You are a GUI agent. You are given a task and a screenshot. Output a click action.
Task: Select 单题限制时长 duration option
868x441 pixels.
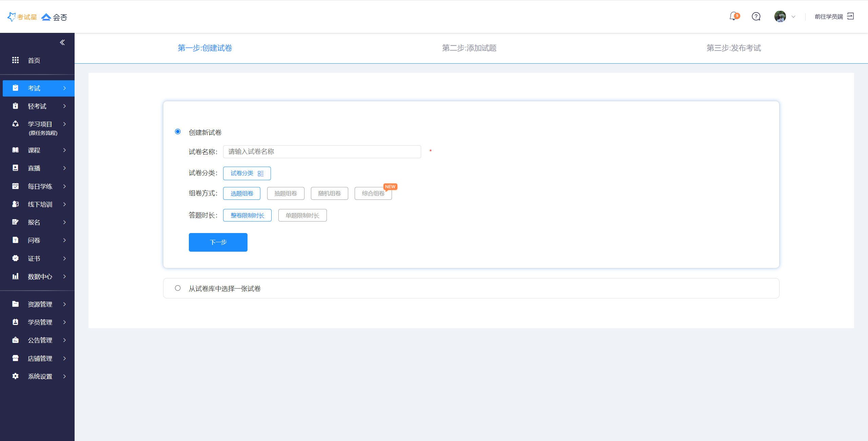(302, 215)
